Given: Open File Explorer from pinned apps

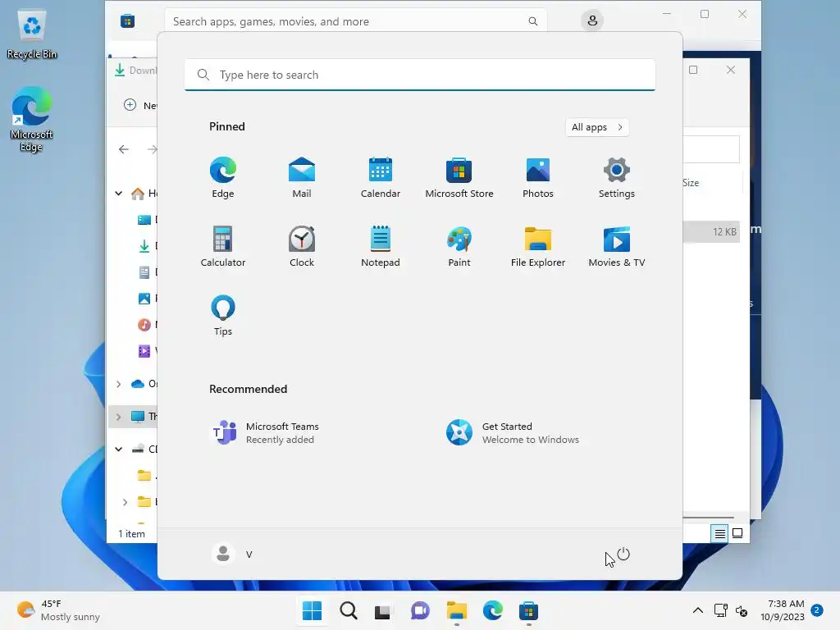Looking at the screenshot, I should coord(538,246).
